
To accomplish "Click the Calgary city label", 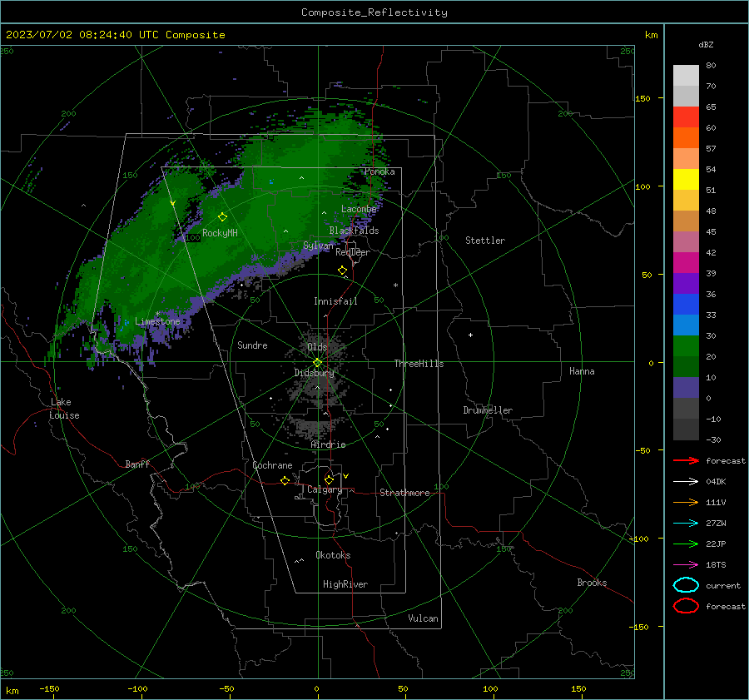I will [x=325, y=489].
